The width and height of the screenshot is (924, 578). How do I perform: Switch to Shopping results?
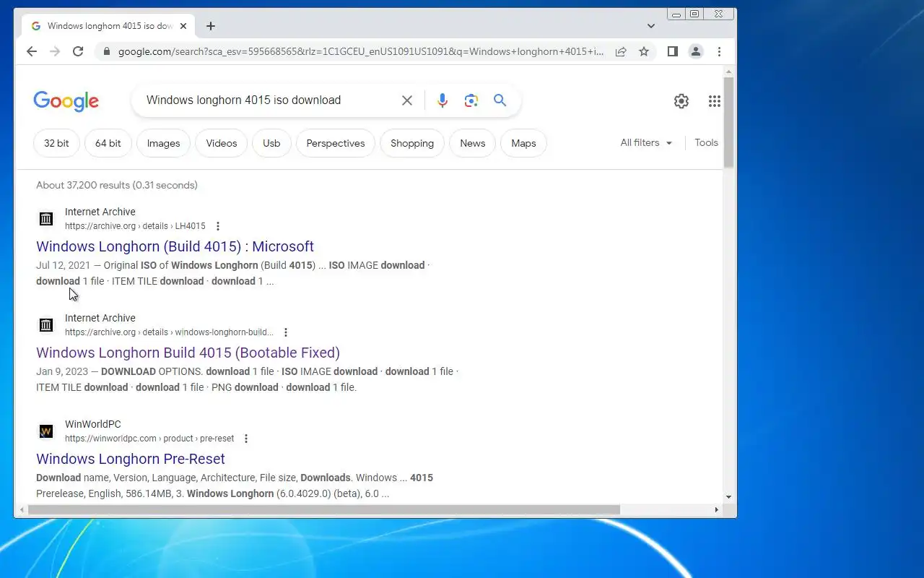412,143
